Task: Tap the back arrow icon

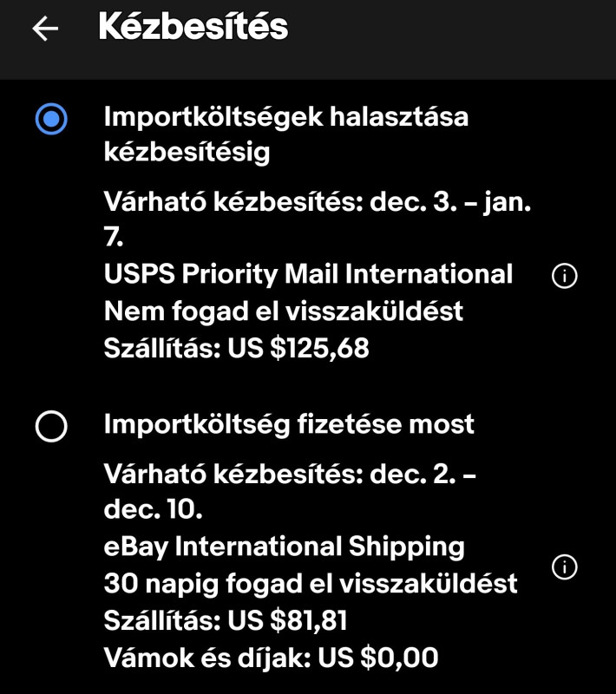Action: click(45, 29)
